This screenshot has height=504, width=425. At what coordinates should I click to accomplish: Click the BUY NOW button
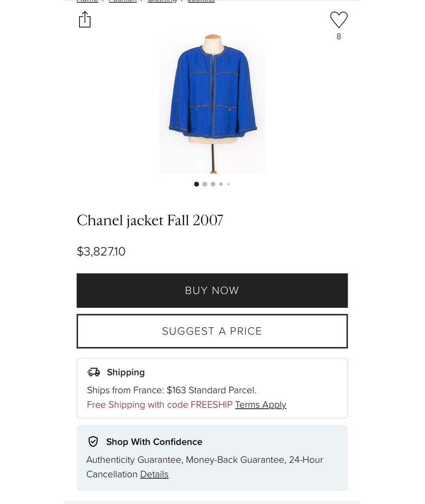coord(212,291)
